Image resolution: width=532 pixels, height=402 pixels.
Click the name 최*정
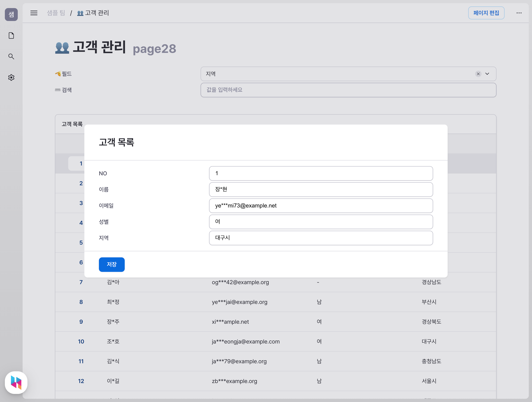(x=113, y=302)
